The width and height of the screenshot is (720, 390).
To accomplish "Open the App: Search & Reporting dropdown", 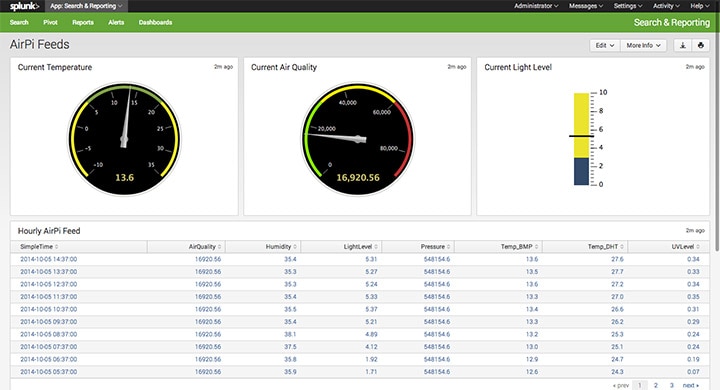I will coord(86,6).
